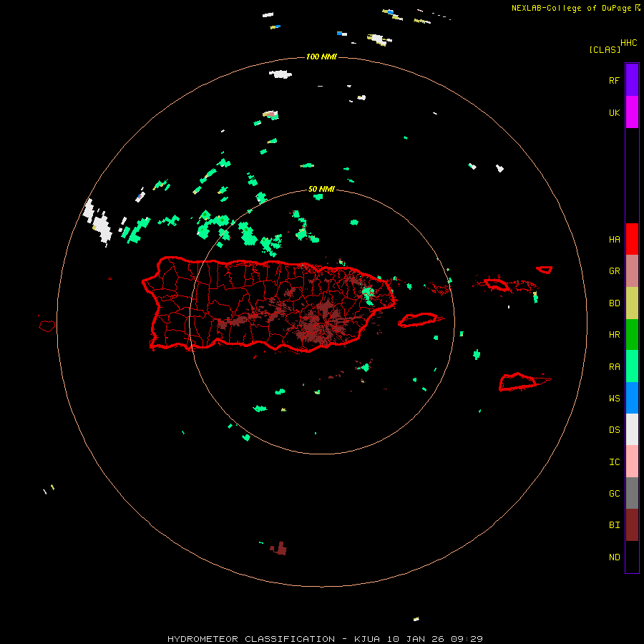Click the BI brown legend swatch
Image resolution: width=644 pixels, height=644 pixels.
click(x=632, y=525)
